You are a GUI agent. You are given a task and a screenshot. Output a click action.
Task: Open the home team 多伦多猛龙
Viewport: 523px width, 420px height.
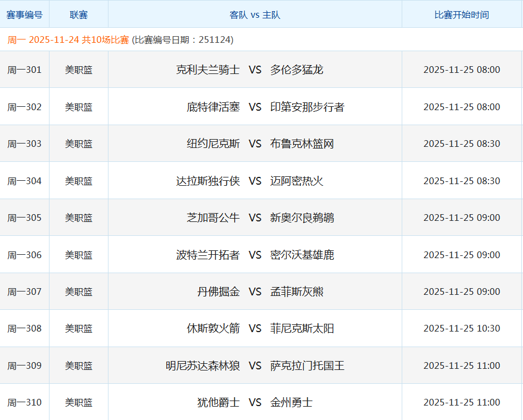tap(297, 70)
